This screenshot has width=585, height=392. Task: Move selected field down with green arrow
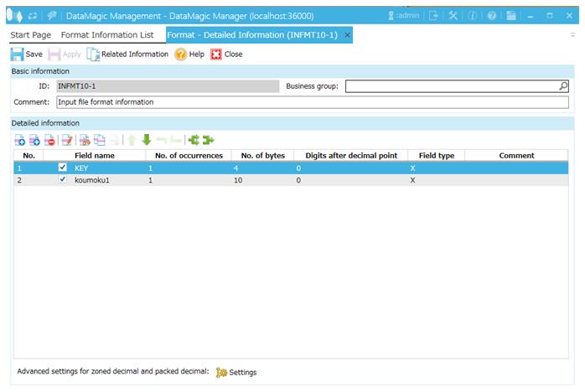(x=147, y=140)
